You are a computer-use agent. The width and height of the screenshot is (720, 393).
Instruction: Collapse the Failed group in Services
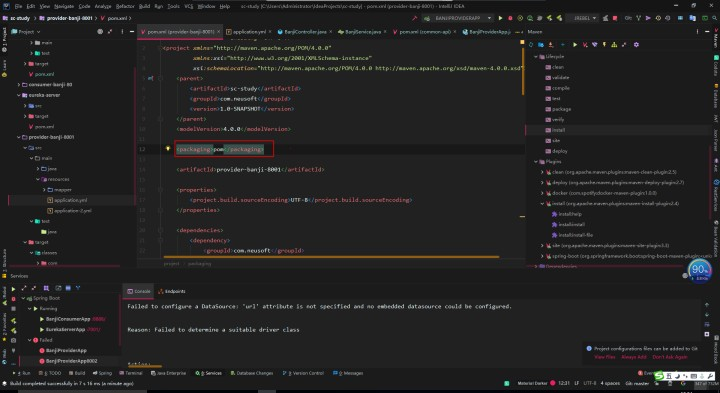pos(29,340)
